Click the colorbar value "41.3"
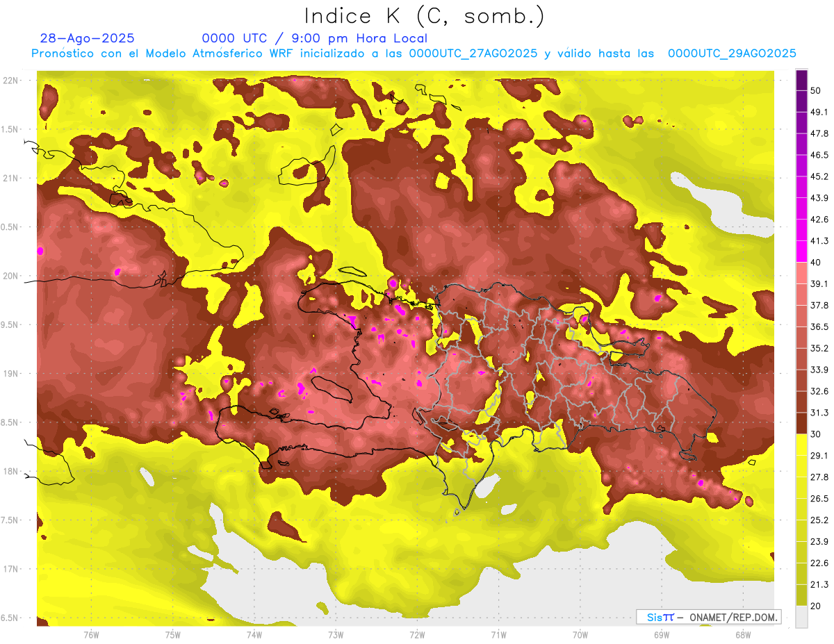The height and width of the screenshot is (644, 834). click(819, 241)
